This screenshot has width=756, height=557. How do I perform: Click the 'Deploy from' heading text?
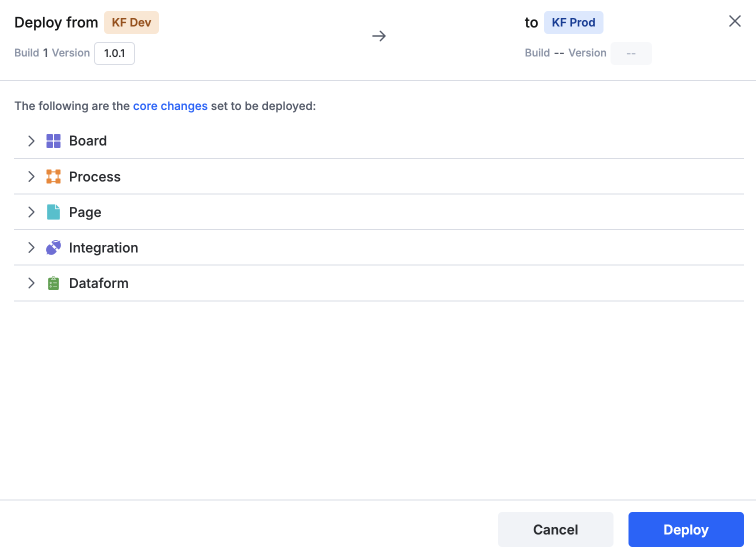point(56,22)
